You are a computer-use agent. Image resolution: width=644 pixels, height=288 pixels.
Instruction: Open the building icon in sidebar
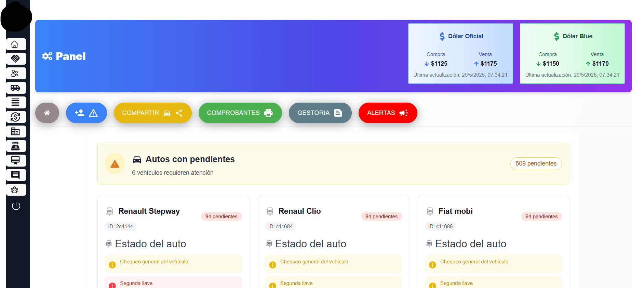(16, 131)
